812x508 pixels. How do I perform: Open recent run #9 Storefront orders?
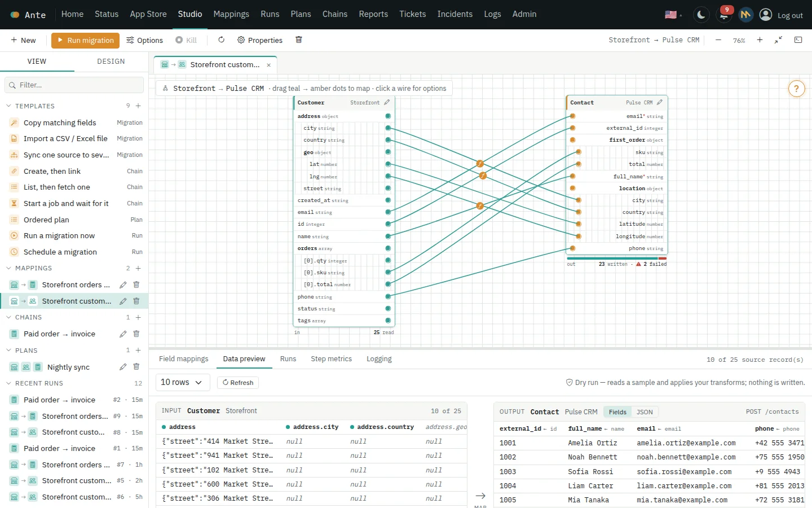74,417
